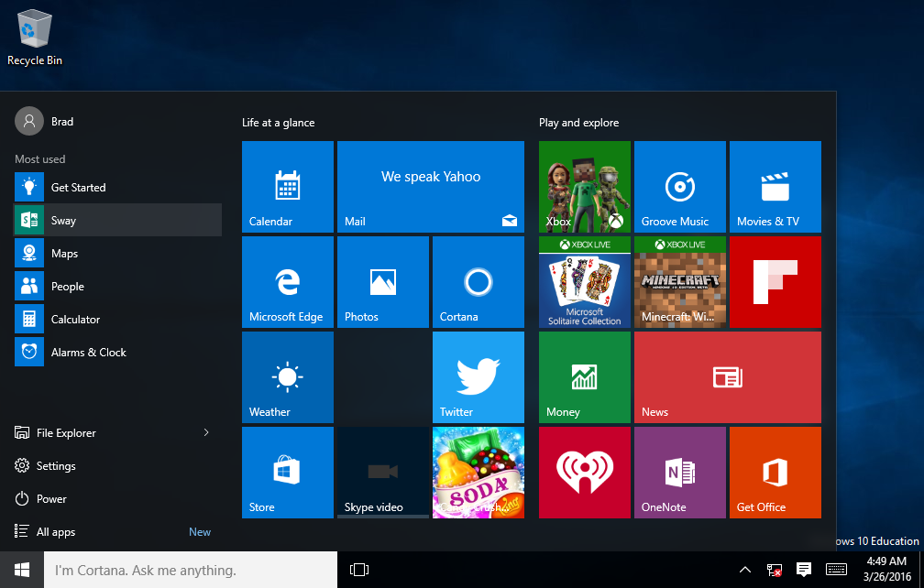This screenshot has height=588, width=924.
Task: Launch the Minecraft tile
Action: click(x=680, y=282)
